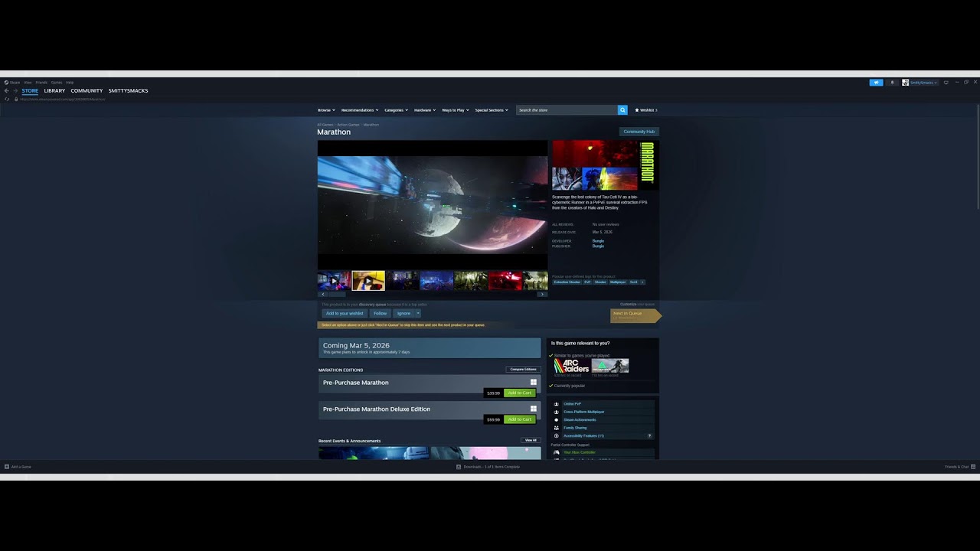Click the SmittySmacks avatar picture
The image size is (980, 551).
point(906,83)
